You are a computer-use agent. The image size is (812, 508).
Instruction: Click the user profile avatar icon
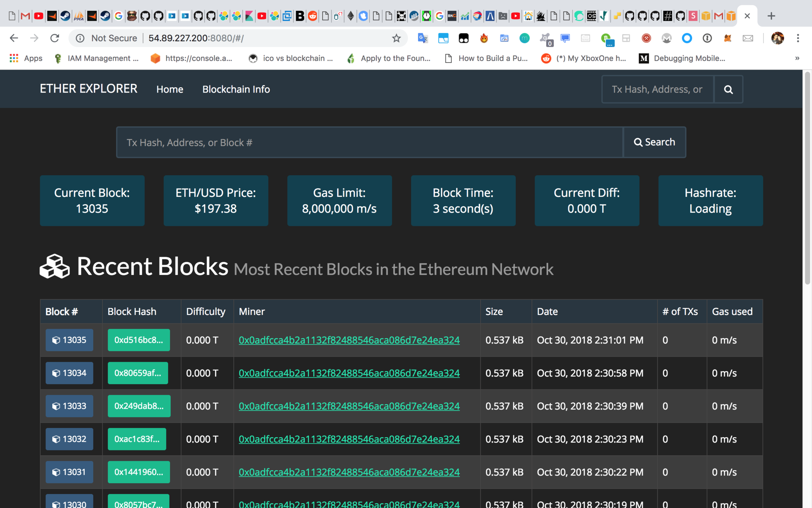777,38
